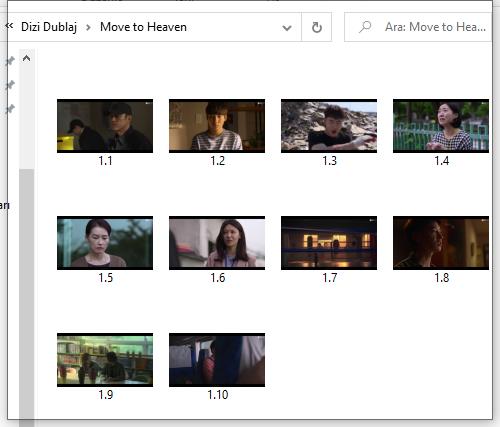The height and width of the screenshot is (427, 500).
Task: Select video thumbnail 1.4
Action: point(441,126)
